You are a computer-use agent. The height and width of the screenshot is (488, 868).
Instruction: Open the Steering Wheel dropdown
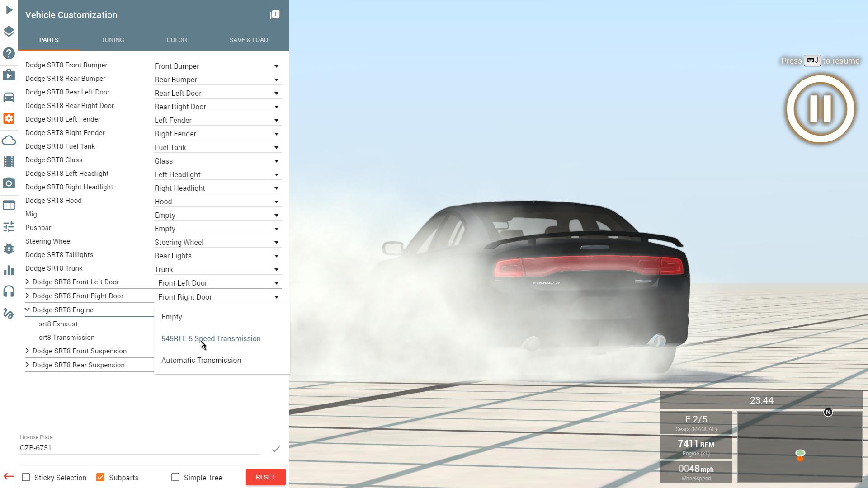pyautogui.click(x=217, y=242)
